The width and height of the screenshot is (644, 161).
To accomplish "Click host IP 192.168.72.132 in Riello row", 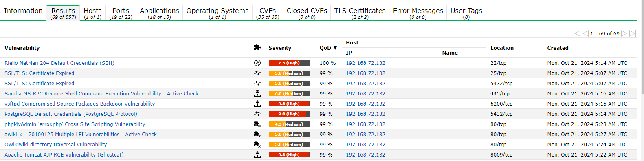I will click(365, 63).
